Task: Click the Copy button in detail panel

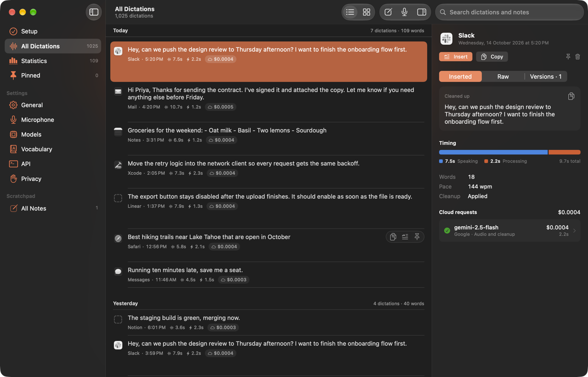Action: coord(492,57)
